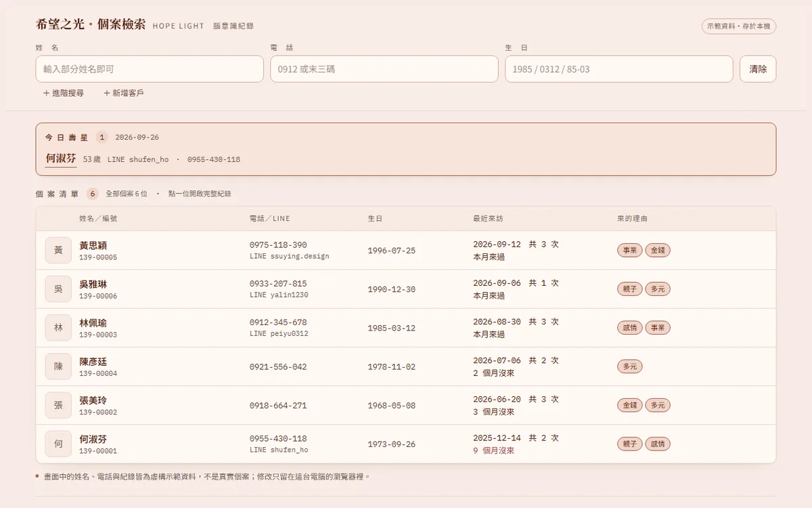Click the 親子 tag in 吳雅琳's row

[630, 289]
